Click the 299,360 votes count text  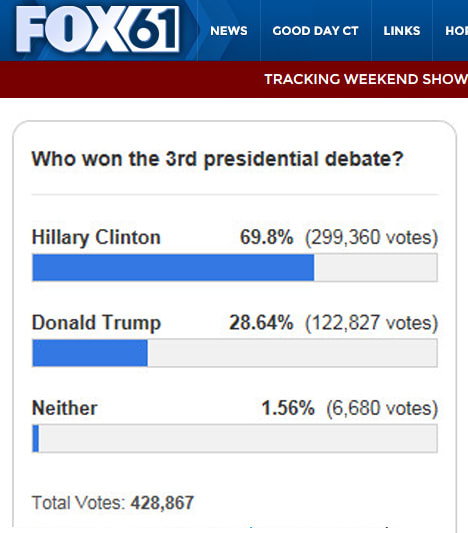click(371, 237)
